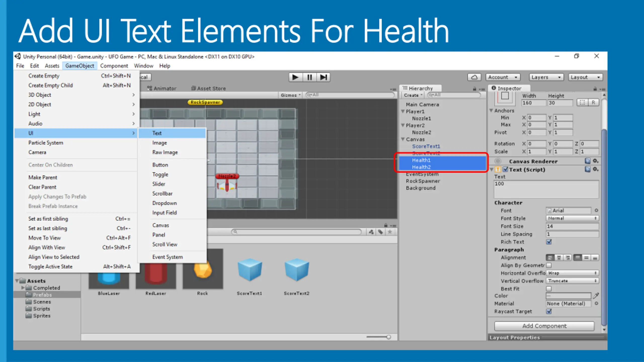Set horizontal alignment to right

(x=567, y=258)
